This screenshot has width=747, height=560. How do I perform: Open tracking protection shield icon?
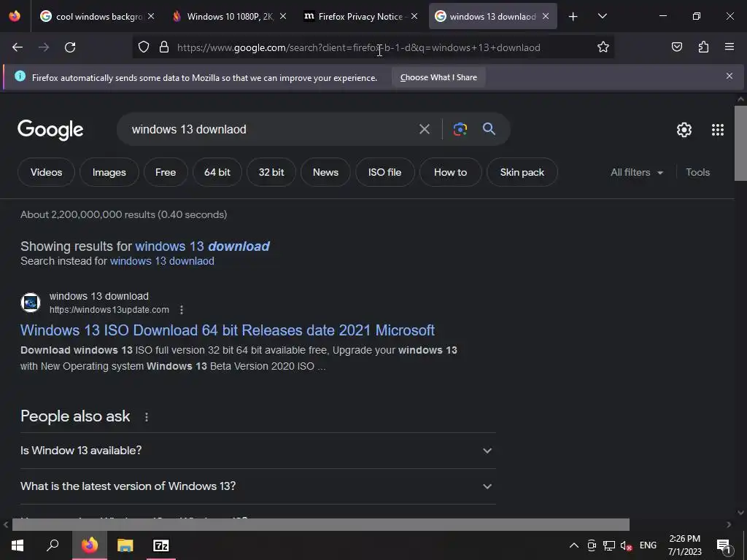coord(144,47)
